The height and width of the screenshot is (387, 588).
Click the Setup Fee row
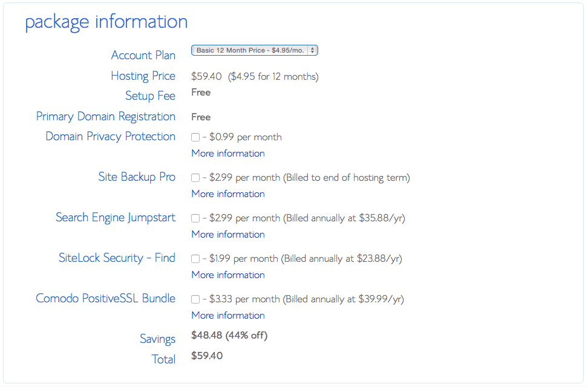click(x=150, y=96)
